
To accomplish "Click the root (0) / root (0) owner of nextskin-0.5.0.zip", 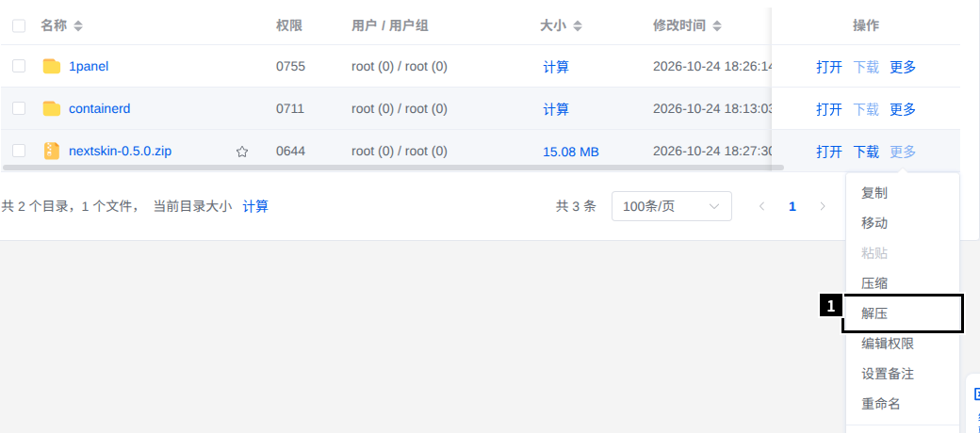I will (x=400, y=151).
